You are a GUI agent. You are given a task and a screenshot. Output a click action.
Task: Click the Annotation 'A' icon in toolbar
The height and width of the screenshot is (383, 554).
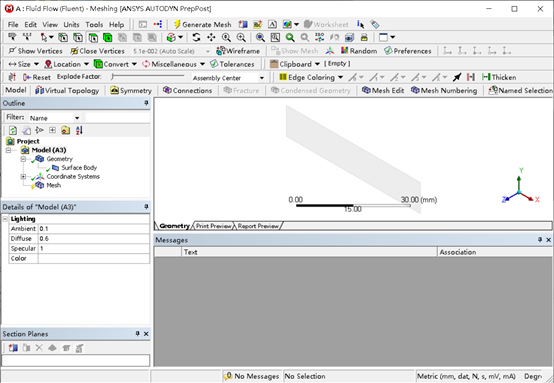point(272,24)
